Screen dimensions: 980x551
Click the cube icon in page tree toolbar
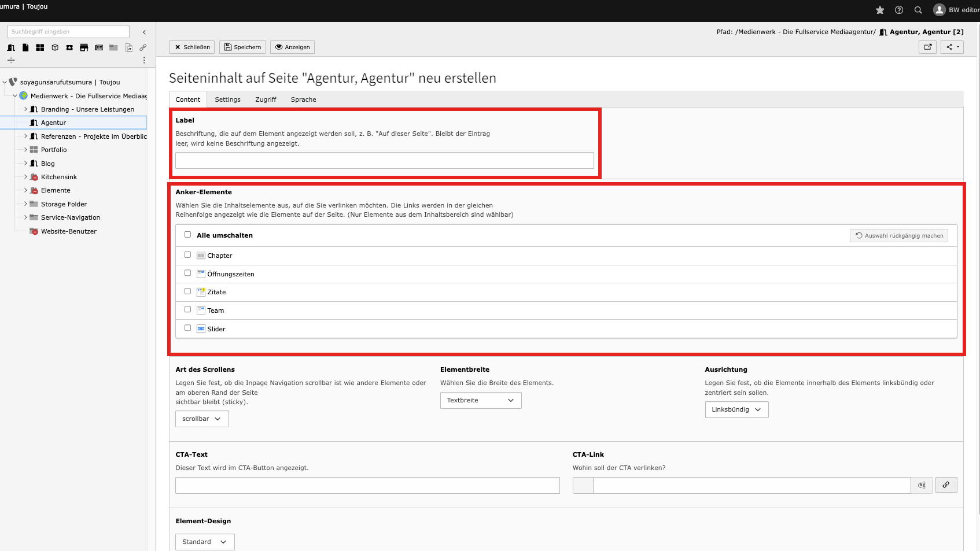click(55, 47)
